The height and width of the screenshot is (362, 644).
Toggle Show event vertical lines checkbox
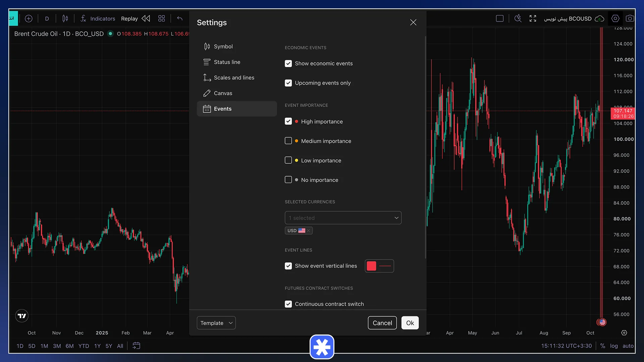coord(288,266)
